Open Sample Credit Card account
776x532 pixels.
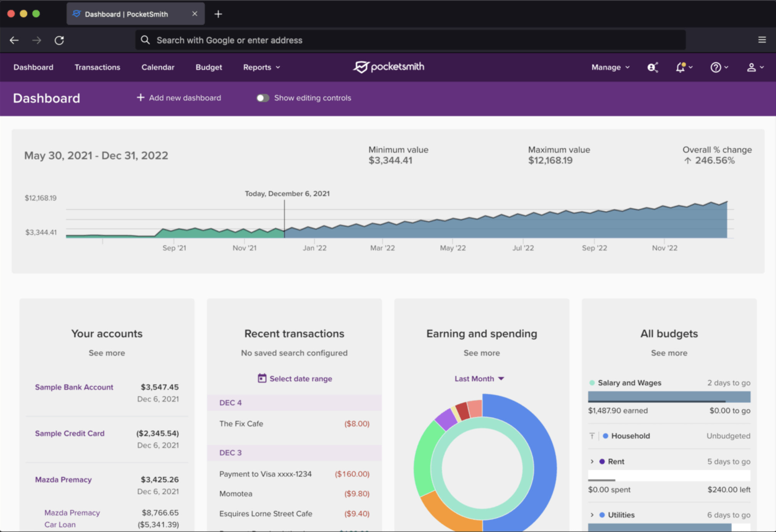tap(70, 433)
